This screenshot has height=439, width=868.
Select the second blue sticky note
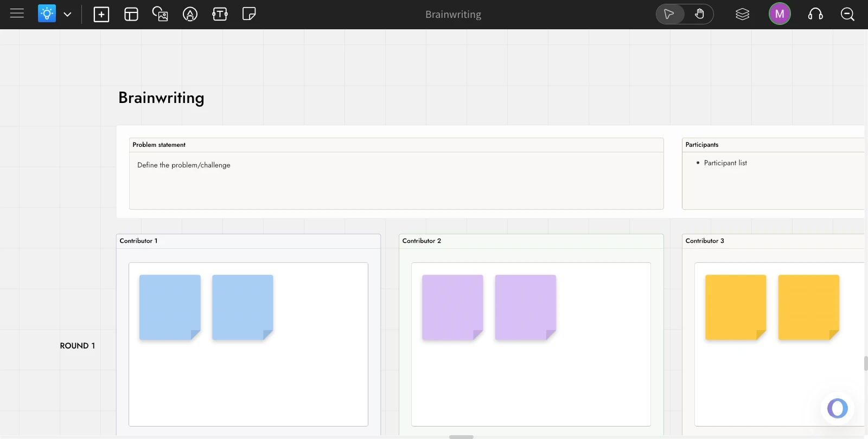(x=242, y=307)
